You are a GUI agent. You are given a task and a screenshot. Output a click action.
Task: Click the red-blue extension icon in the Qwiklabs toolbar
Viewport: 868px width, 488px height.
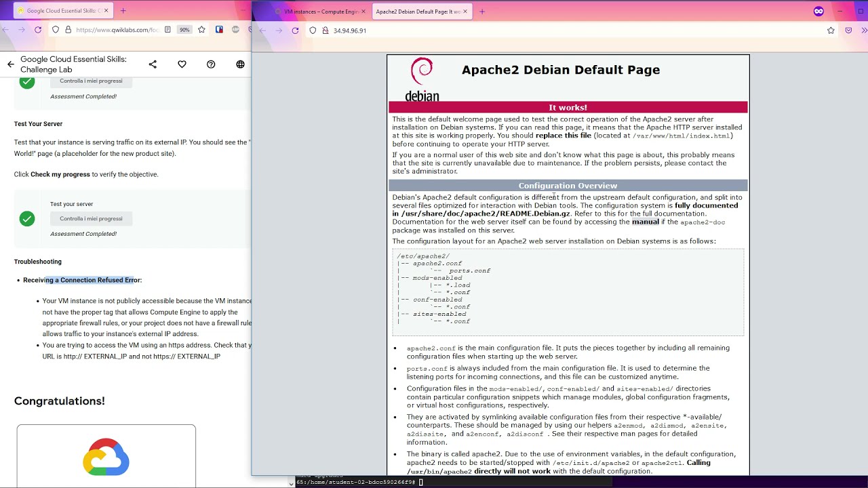click(219, 30)
